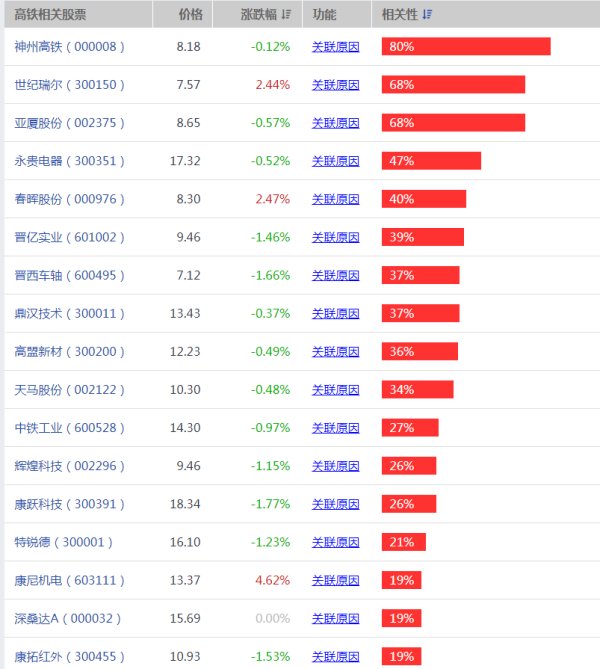Click the 47% correlation bar for 永贵电器
600x669 pixels.
pos(431,161)
